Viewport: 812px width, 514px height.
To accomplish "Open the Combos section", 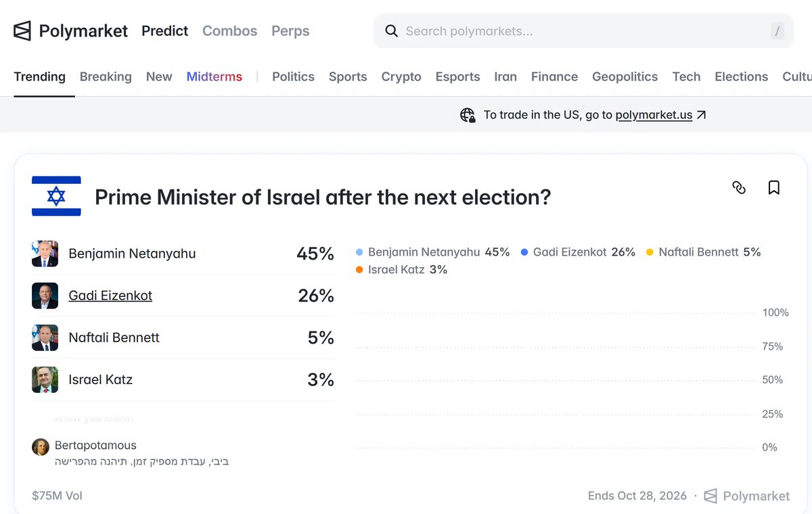I will [x=230, y=31].
